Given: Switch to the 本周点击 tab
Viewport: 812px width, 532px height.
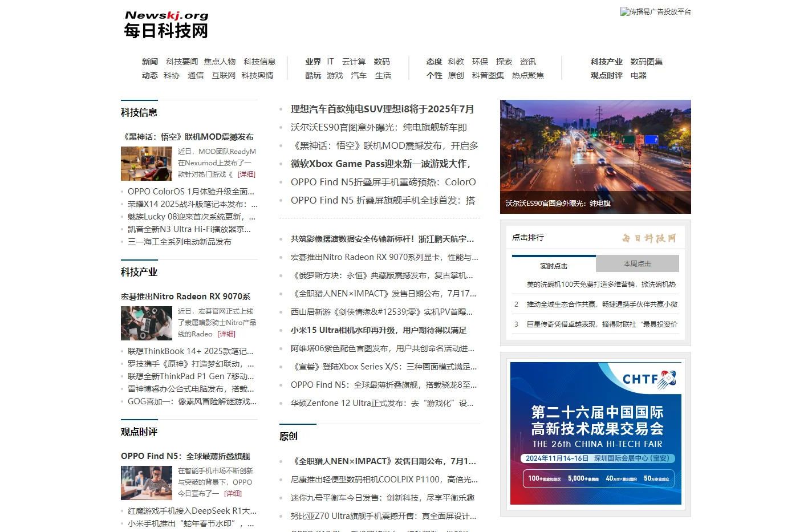Looking at the screenshot, I should pos(638,264).
